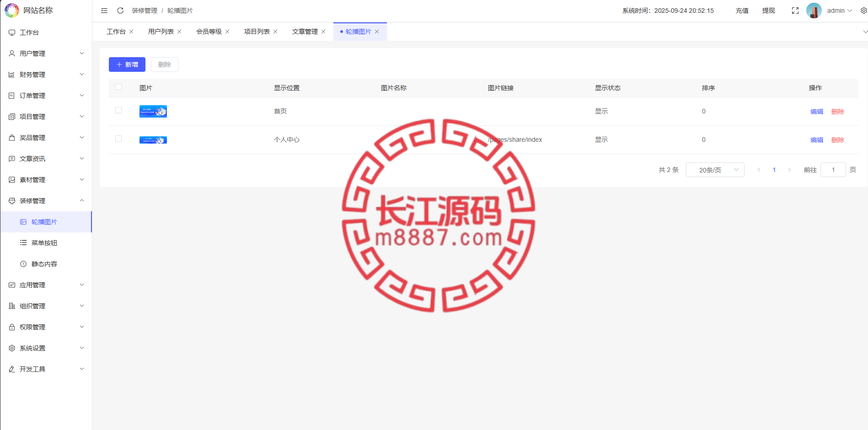Click the 用户管理 person icon
Screen dimensions: 868x430
coord(12,54)
